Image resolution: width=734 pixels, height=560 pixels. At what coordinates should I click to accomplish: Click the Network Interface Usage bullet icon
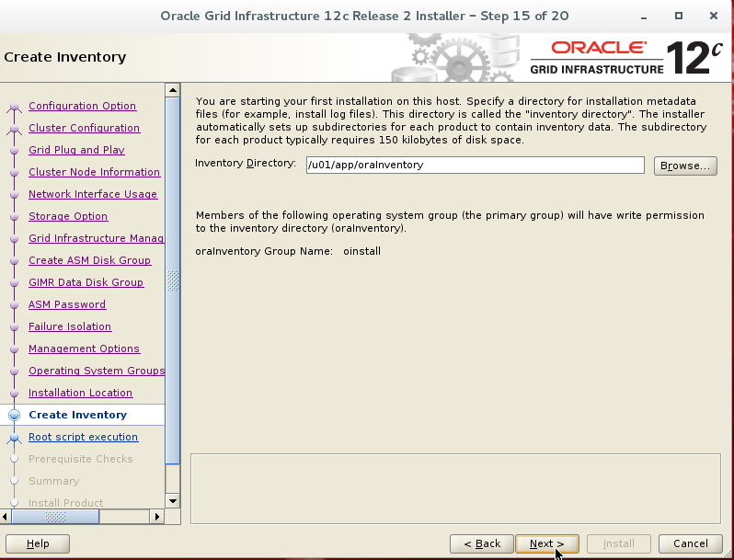[x=14, y=195]
